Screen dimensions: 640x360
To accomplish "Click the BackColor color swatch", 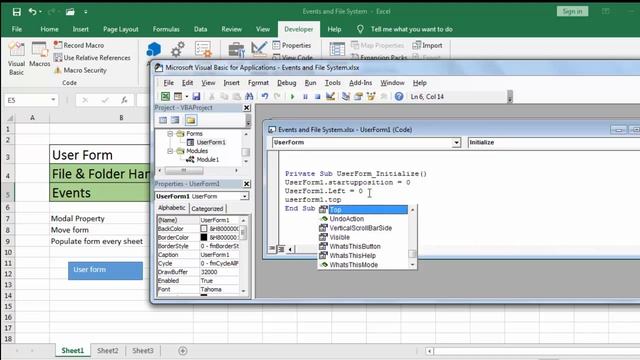I will pos(204,229).
